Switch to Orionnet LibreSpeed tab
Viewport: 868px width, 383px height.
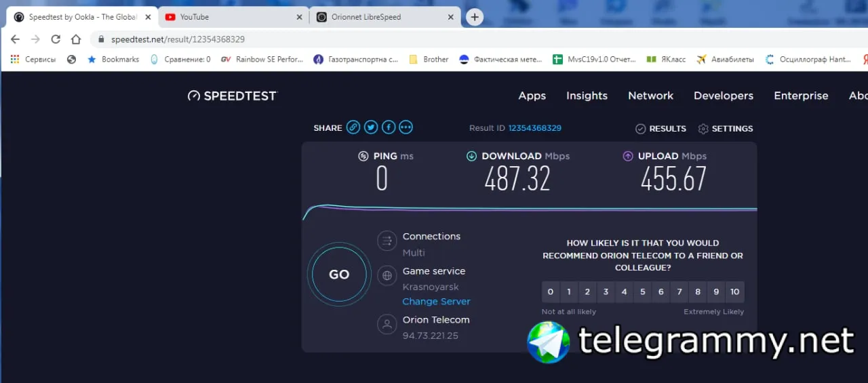point(385,17)
